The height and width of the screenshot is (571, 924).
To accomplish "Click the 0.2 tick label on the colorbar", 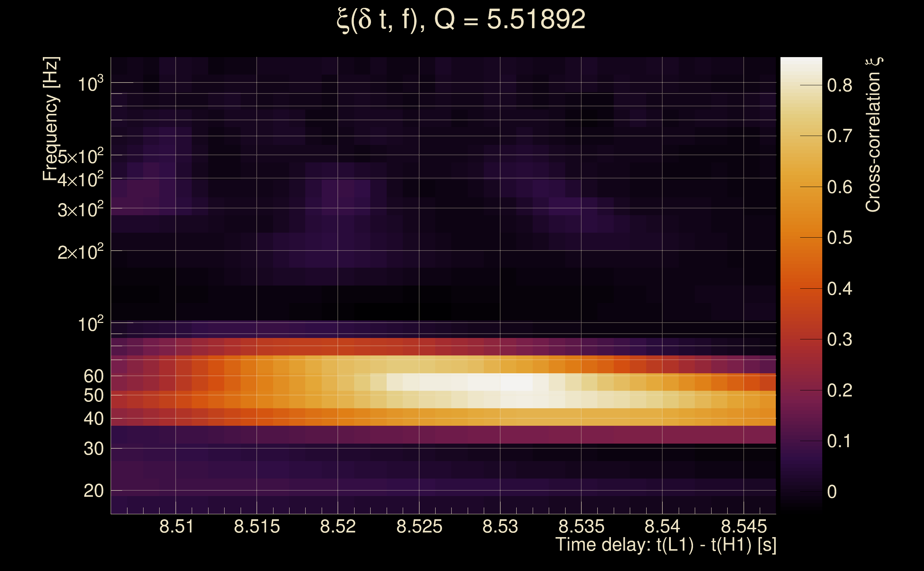I will pos(839,390).
